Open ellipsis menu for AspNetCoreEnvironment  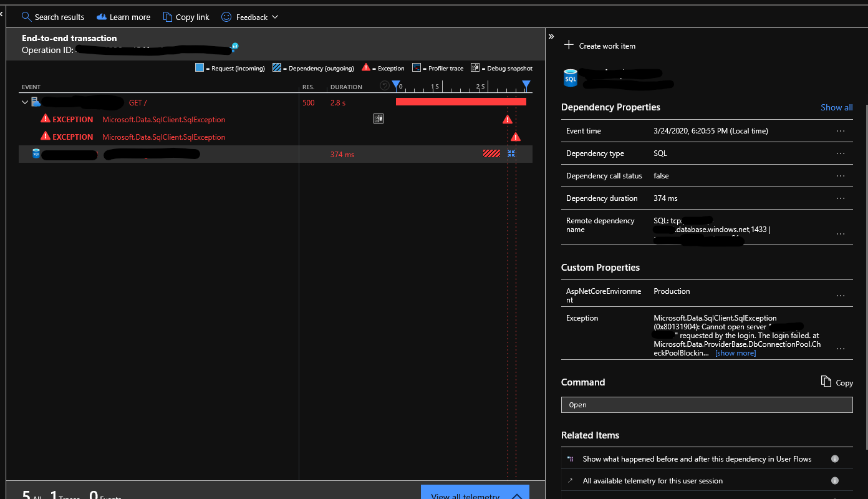(x=841, y=296)
